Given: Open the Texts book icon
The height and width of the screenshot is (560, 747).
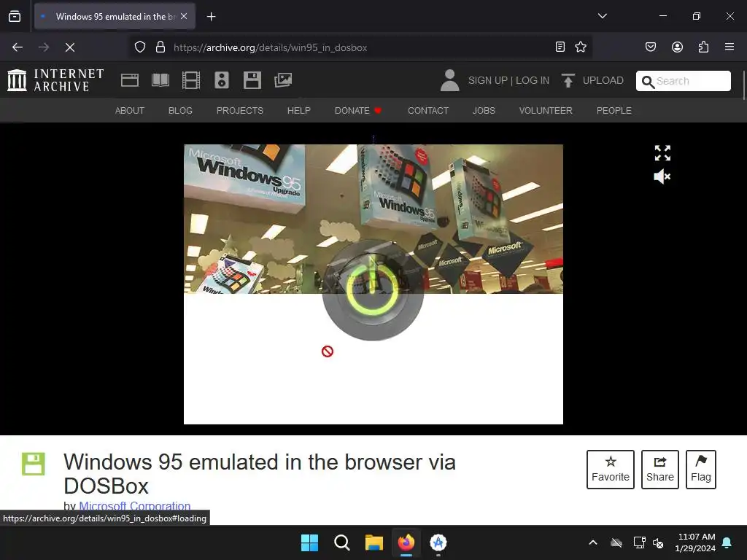Looking at the screenshot, I should pyautogui.click(x=160, y=80).
